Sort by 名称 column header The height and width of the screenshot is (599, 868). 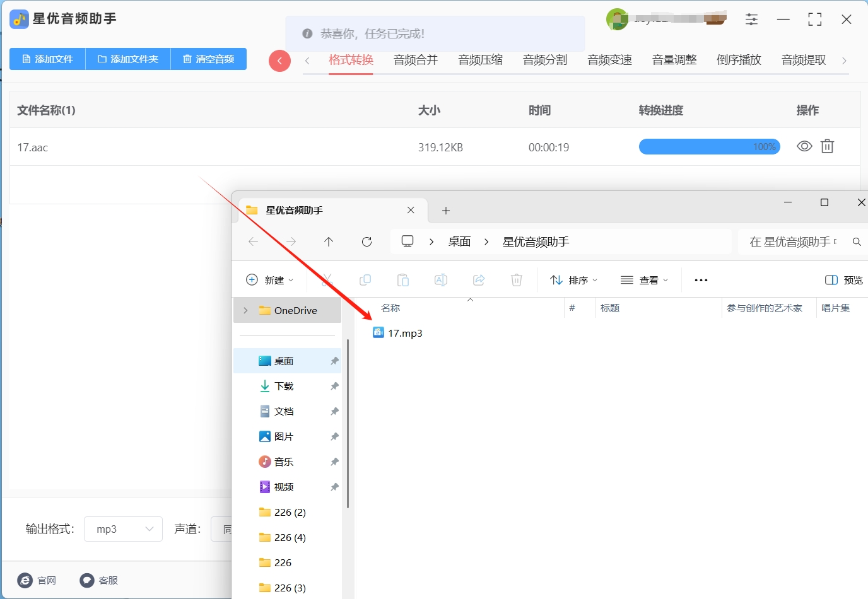pyautogui.click(x=390, y=308)
